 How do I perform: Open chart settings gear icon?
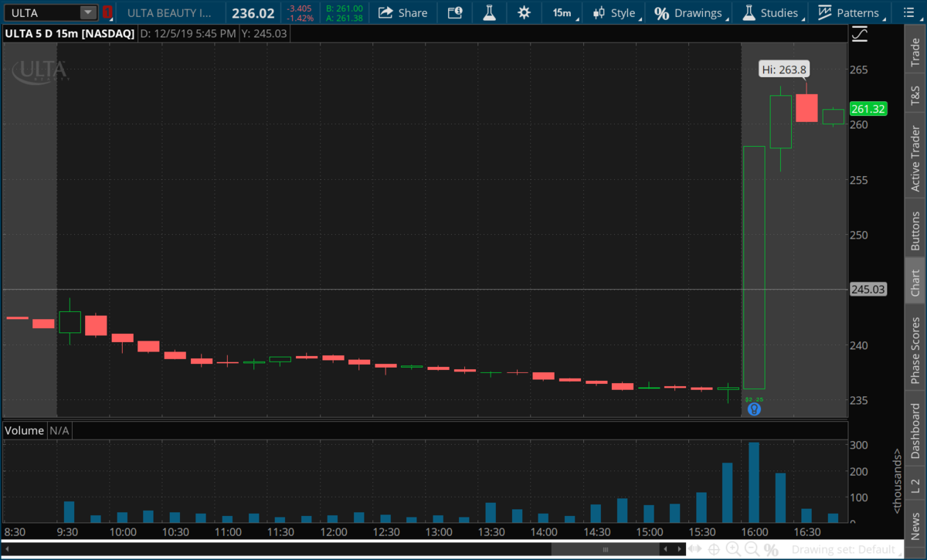click(525, 12)
